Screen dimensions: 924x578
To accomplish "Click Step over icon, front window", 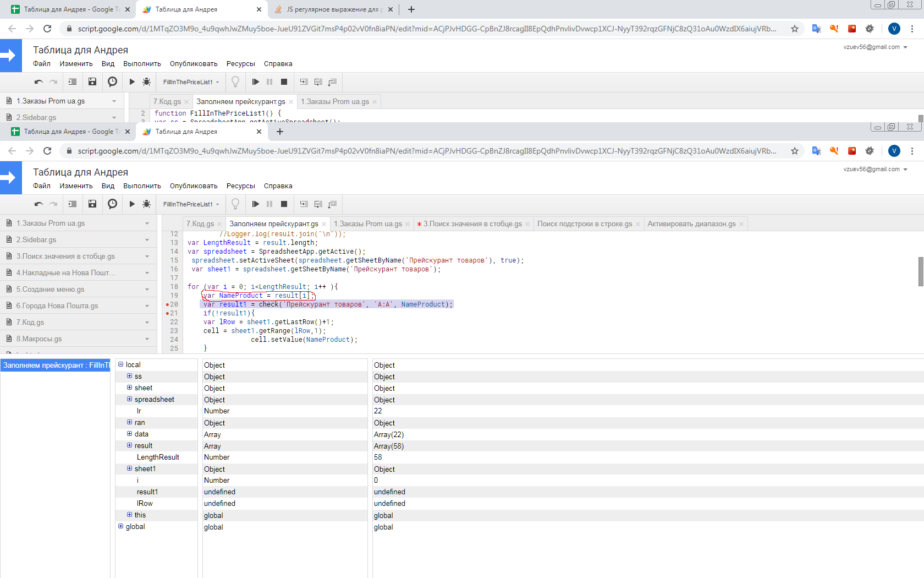I will (x=318, y=204).
